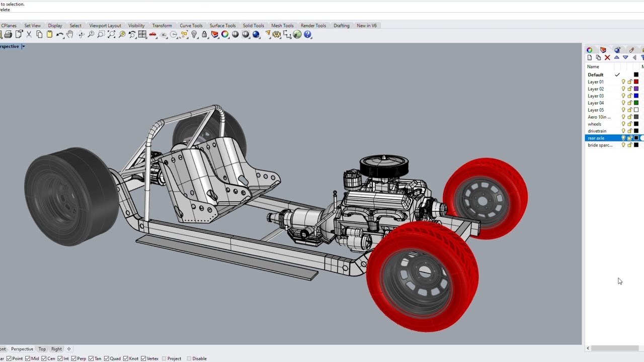Add a viewport tab with the plus icon
Screen dimensions: 644x362
click(x=69, y=349)
